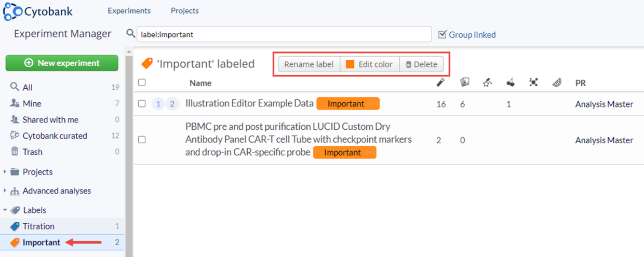Tick the select-all checkbox in table header
The width and height of the screenshot is (644, 257).
tap(142, 83)
